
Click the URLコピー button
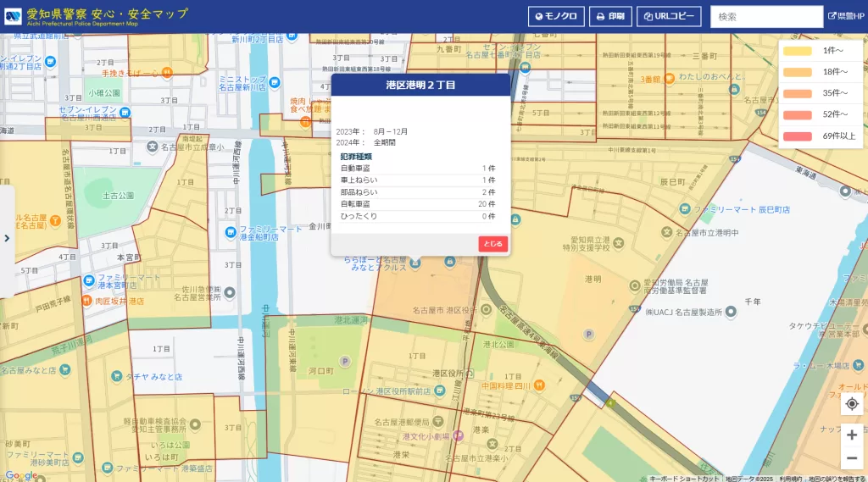[669, 17]
